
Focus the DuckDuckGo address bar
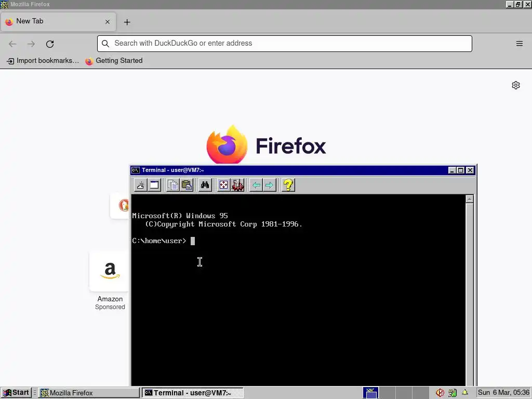click(x=284, y=44)
